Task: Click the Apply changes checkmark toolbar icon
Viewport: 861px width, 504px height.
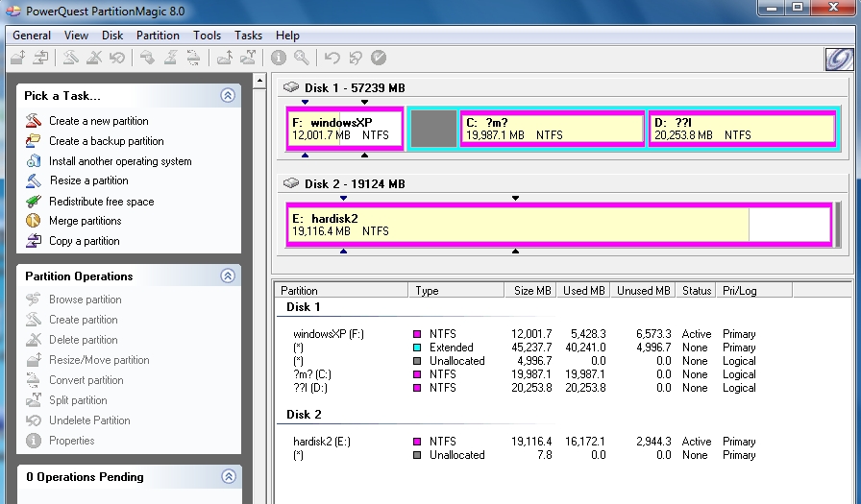Action: [379, 57]
